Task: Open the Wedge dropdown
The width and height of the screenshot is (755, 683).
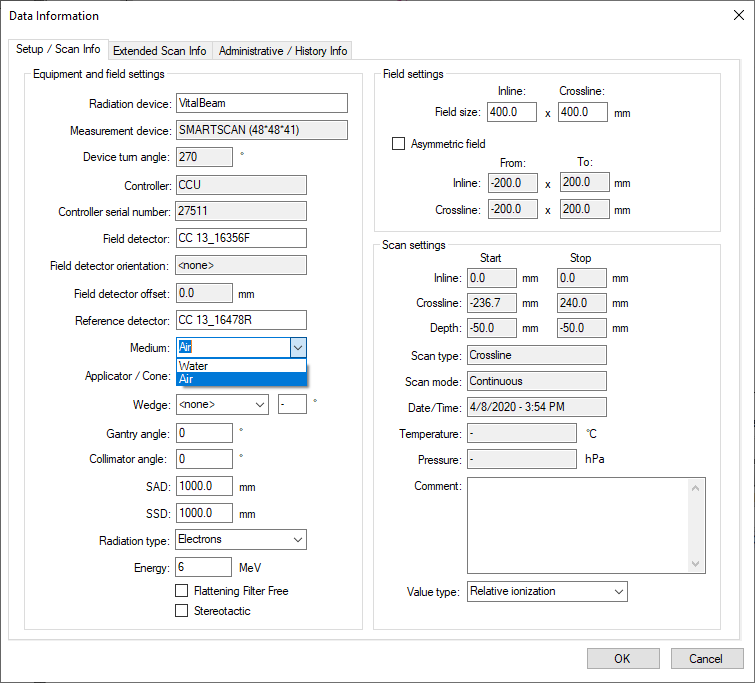Action: pos(260,404)
